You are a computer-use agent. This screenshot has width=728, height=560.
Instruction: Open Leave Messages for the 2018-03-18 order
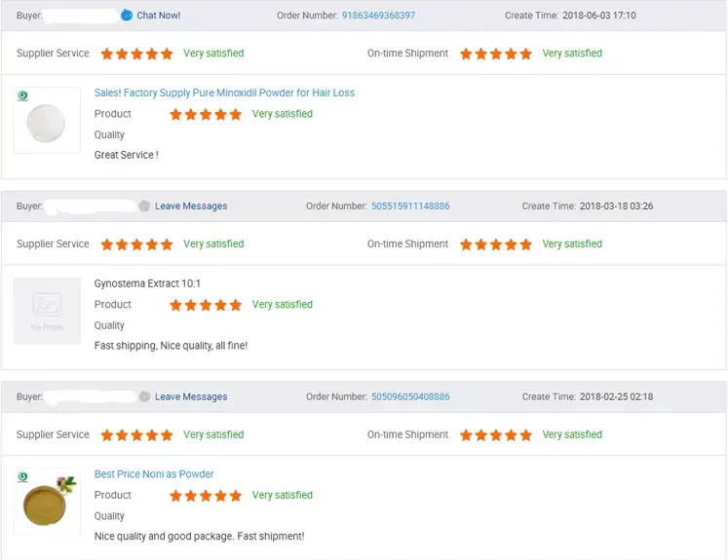click(191, 206)
